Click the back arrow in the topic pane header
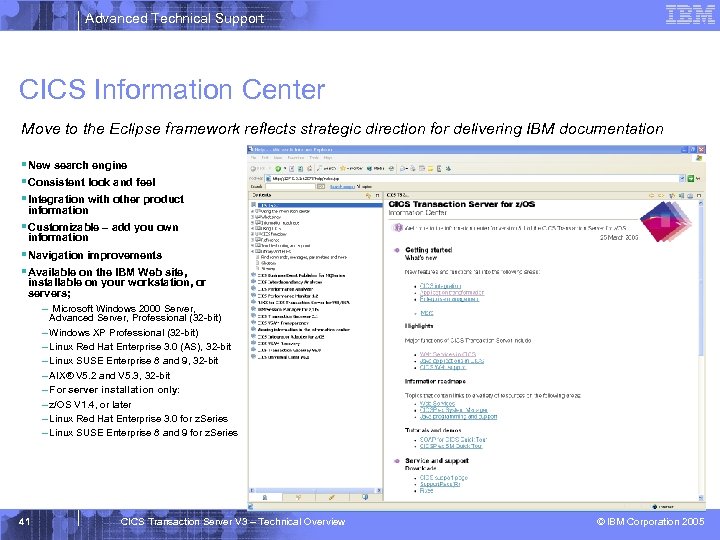The image size is (720, 540). pyautogui.click(x=652, y=196)
